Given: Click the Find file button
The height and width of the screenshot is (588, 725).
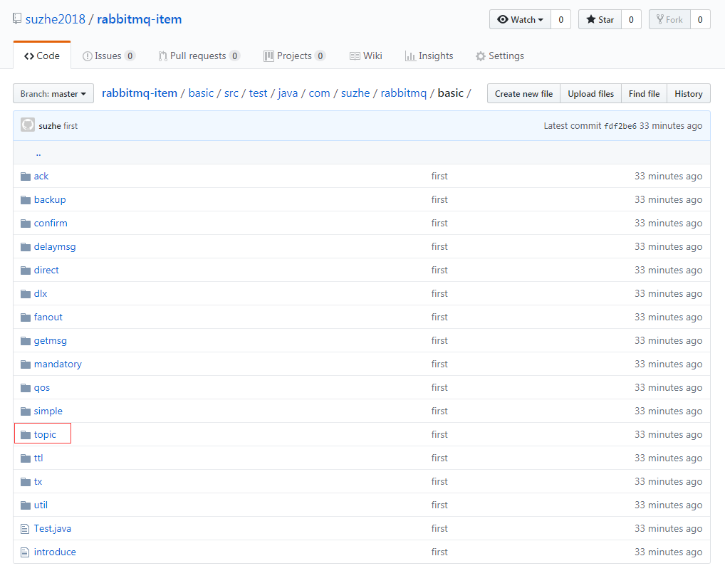Looking at the screenshot, I should 644,93.
